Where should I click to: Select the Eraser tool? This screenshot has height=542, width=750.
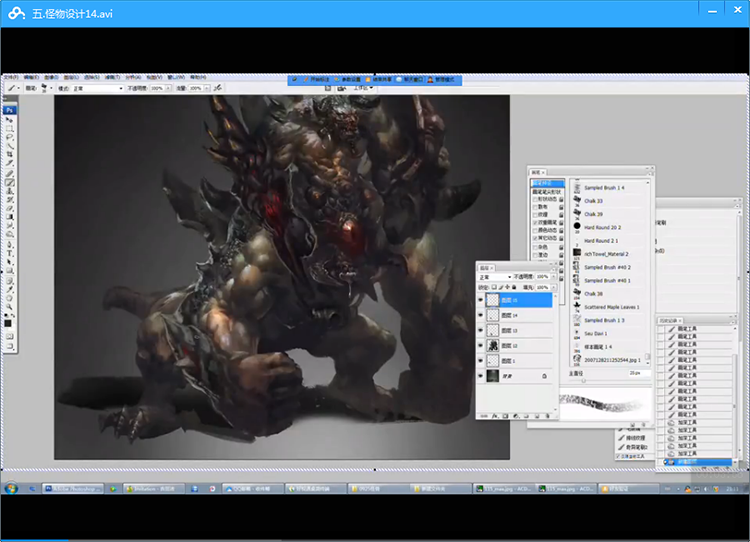[10, 208]
